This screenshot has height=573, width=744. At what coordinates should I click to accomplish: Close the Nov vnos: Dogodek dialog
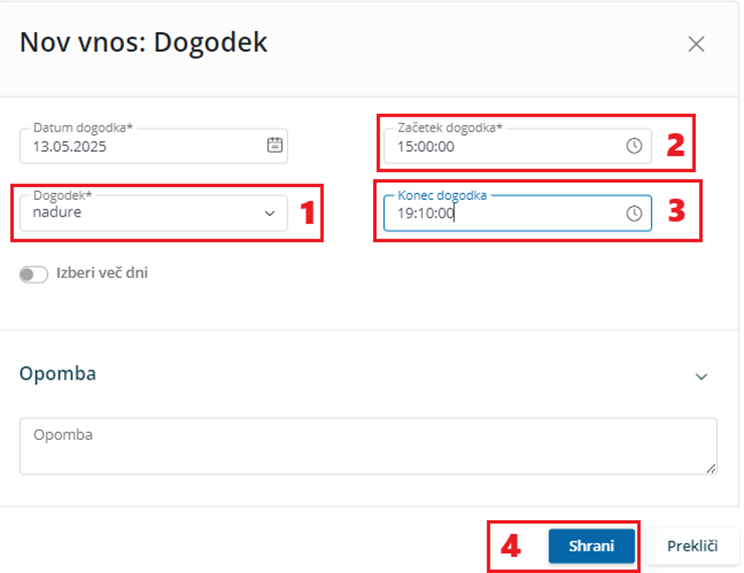[x=696, y=44]
